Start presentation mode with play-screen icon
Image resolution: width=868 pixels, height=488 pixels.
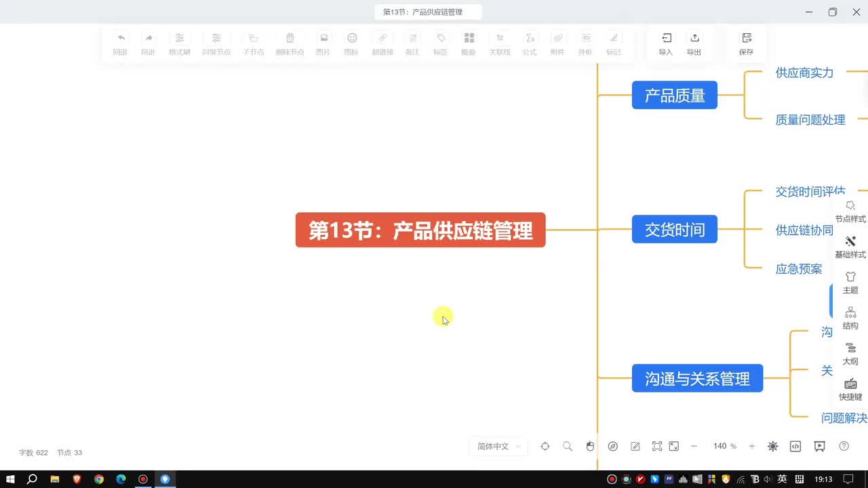coord(820,446)
